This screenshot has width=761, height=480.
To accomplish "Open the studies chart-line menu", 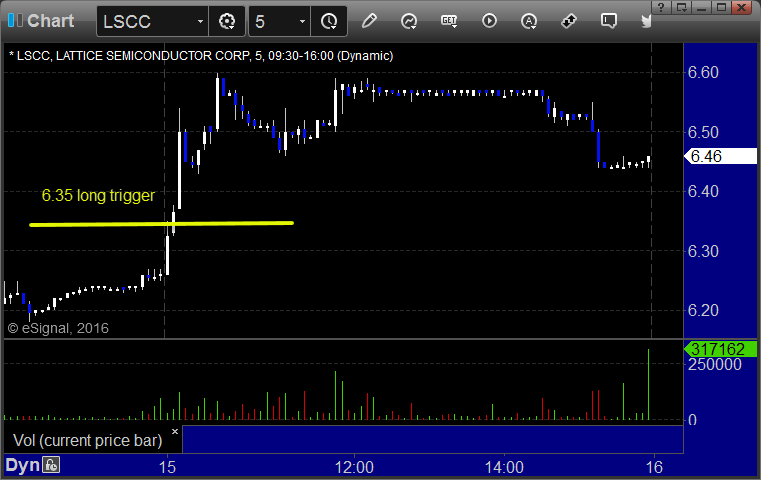I will pos(409,21).
